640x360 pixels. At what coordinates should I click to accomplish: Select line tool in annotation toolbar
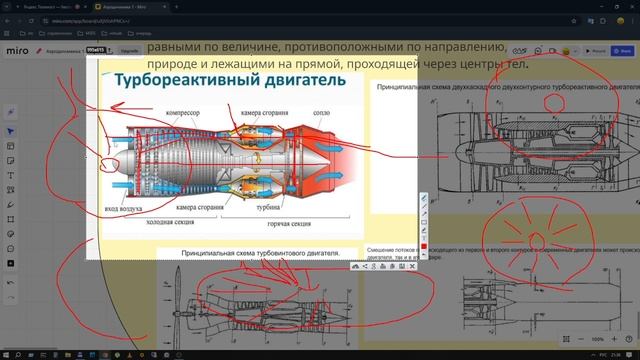tap(424, 207)
